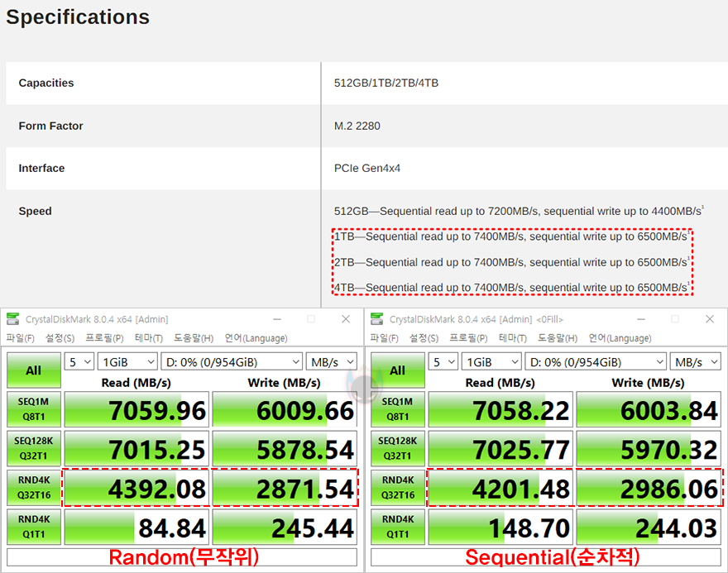Open test count dropdown in right 0Fill window
The image size is (728, 573).
pos(443,362)
